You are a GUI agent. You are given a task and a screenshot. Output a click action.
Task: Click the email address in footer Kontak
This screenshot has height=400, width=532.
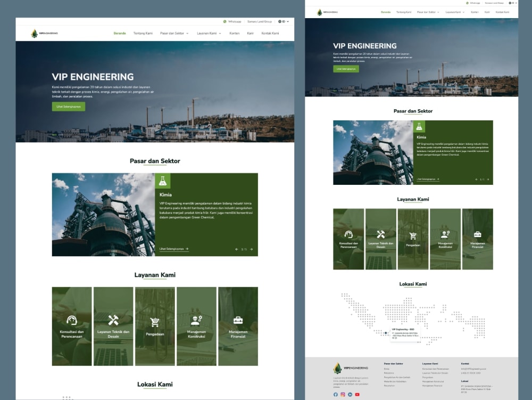473,369
